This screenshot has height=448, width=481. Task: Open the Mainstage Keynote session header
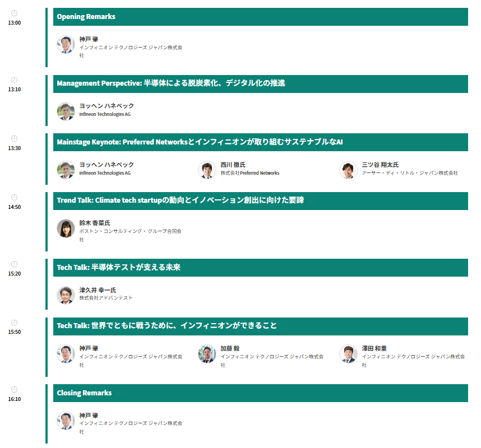pos(261,142)
